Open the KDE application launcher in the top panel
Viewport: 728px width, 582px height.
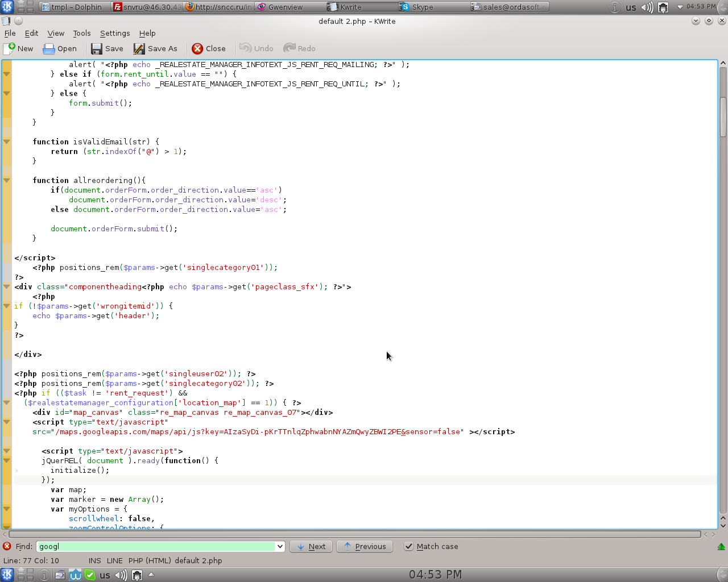tap(7, 7)
